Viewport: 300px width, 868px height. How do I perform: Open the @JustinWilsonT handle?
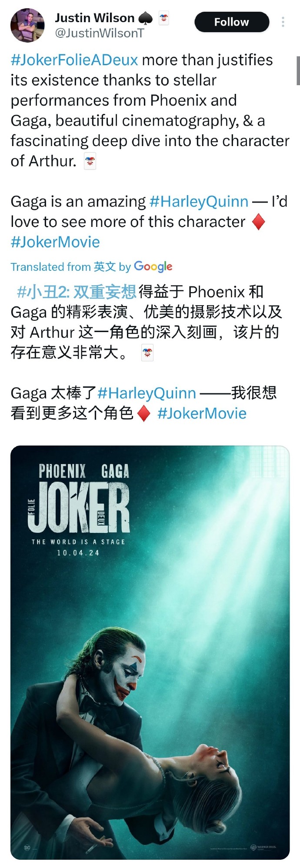point(99,33)
